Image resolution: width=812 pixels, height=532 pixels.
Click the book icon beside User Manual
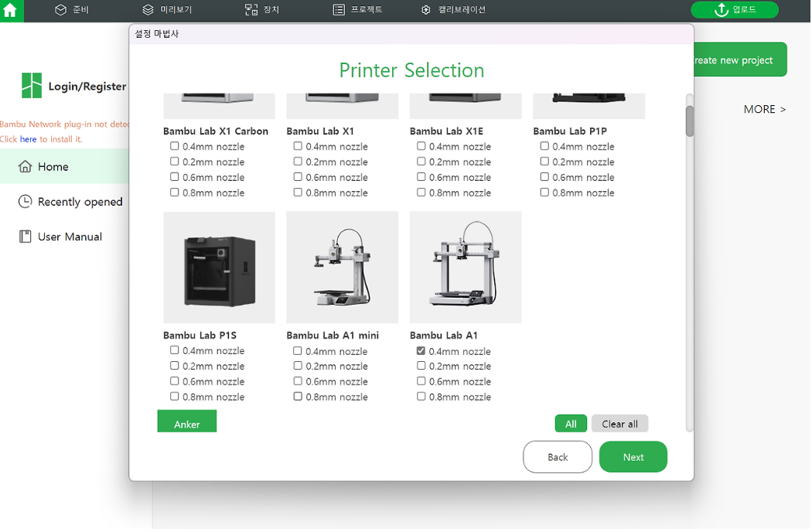tap(25, 237)
